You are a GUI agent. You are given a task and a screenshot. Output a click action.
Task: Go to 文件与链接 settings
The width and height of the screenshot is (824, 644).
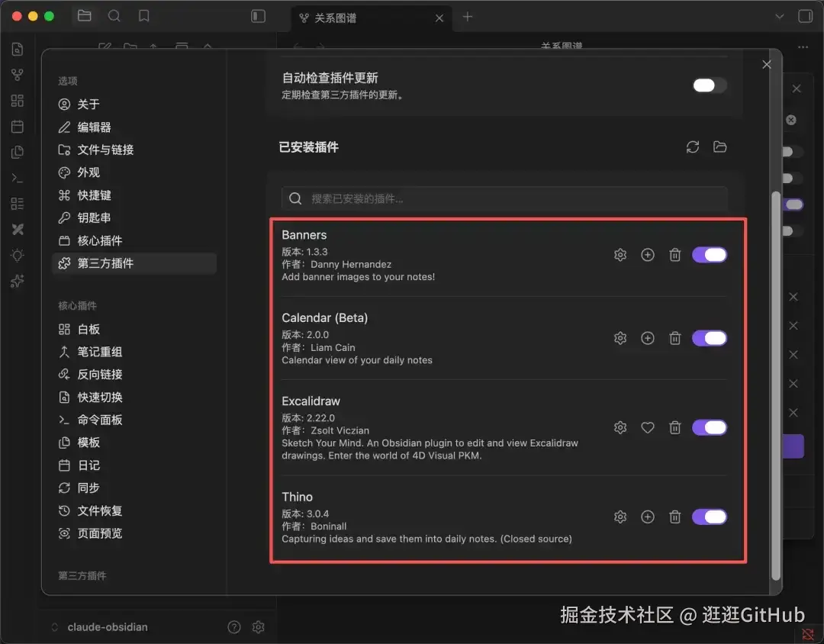134,150
